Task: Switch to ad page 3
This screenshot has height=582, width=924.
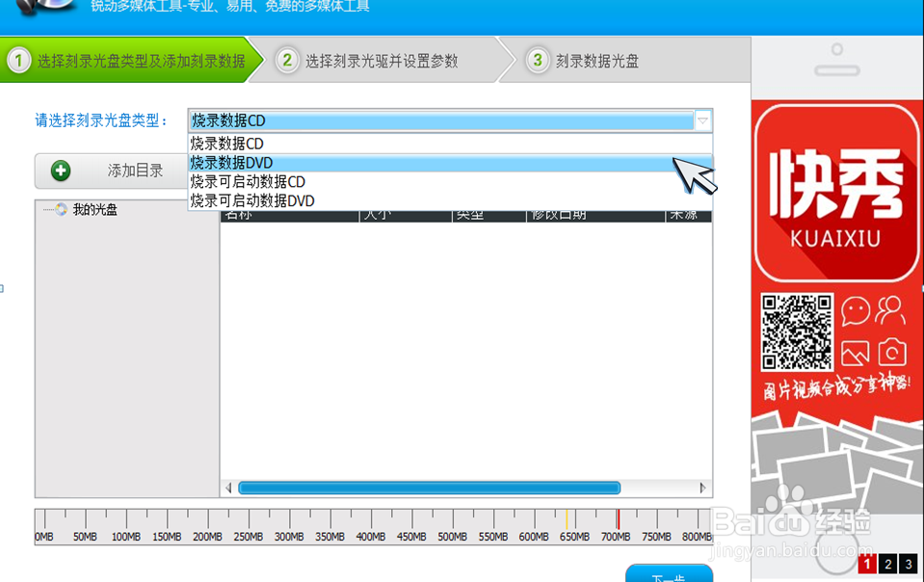Action: tap(909, 564)
